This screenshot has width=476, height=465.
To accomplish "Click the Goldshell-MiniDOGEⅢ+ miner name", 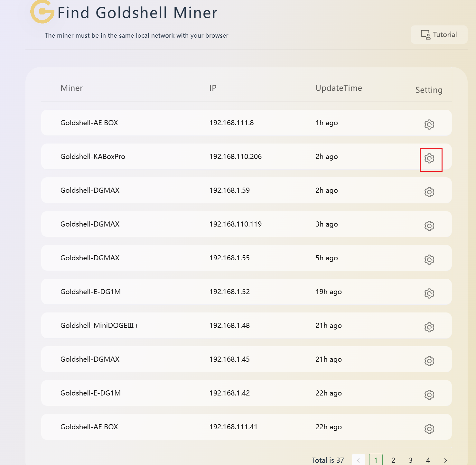I will click(x=99, y=325).
